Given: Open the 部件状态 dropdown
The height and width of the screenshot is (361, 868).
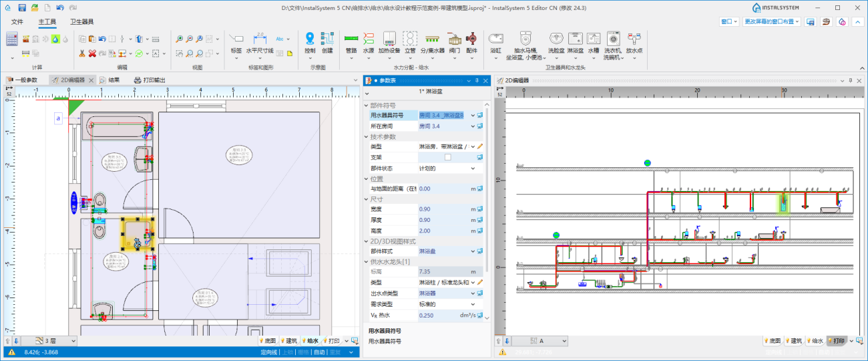Looking at the screenshot, I should [473, 168].
